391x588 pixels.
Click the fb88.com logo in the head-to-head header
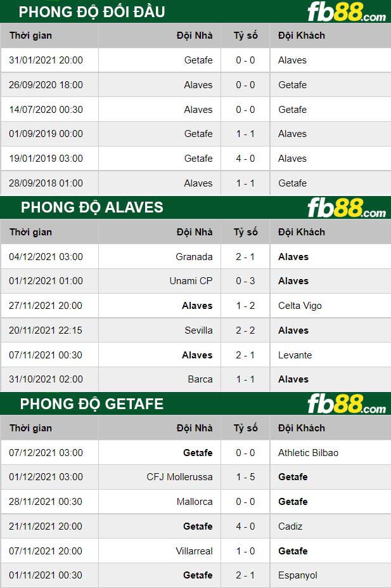[x=346, y=12]
